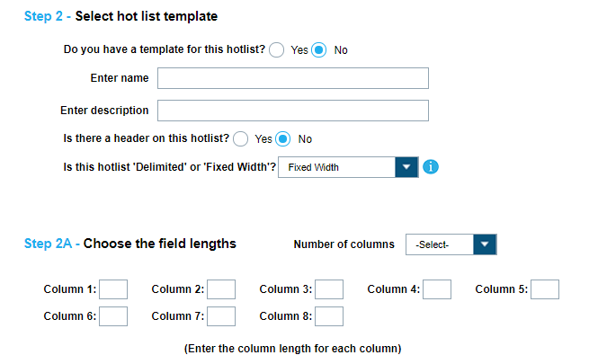This screenshot has width=598, height=364.
Task: Focus the Column 2 length box
Action: 221,289
